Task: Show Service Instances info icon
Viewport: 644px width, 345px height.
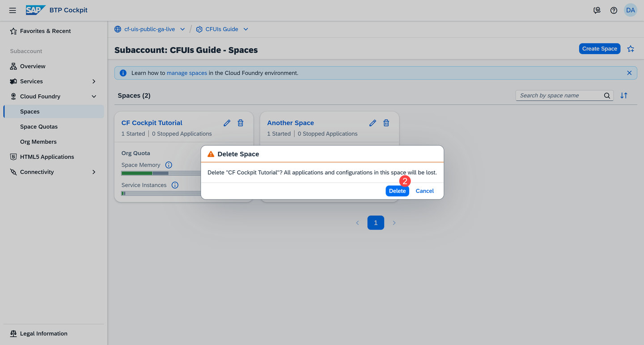Action: coord(175,185)
